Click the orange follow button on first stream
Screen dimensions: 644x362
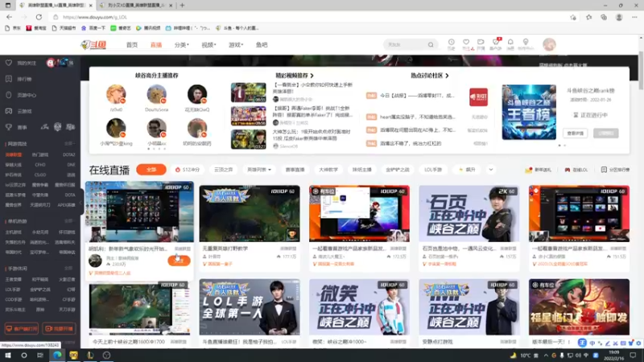[179, 260]
